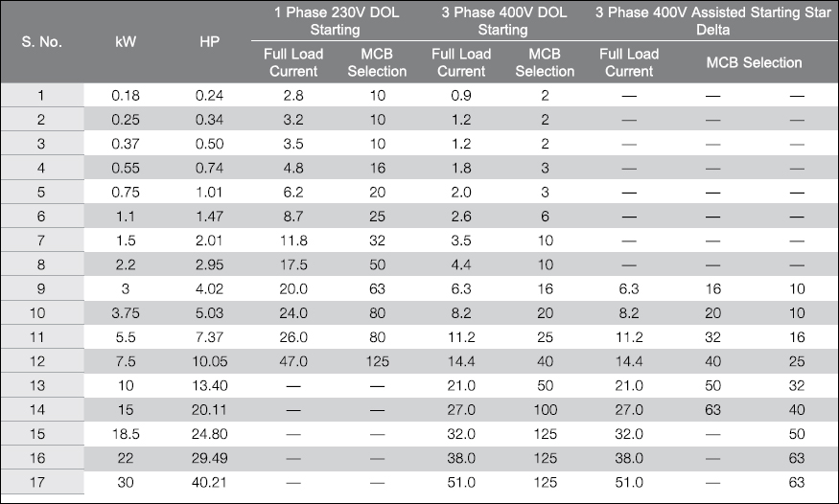839x504 pixels.
Task: Select serial number 17 row cell
Action: 37,483
